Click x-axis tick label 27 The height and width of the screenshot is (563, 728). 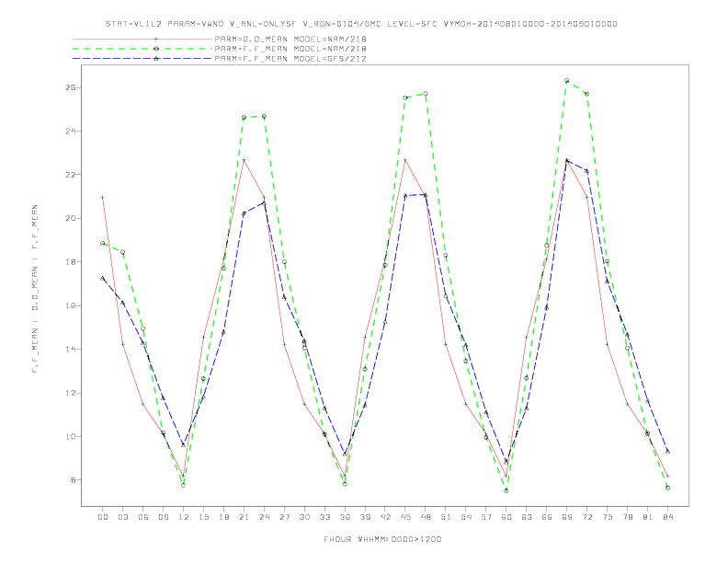[x=284, y=517]
